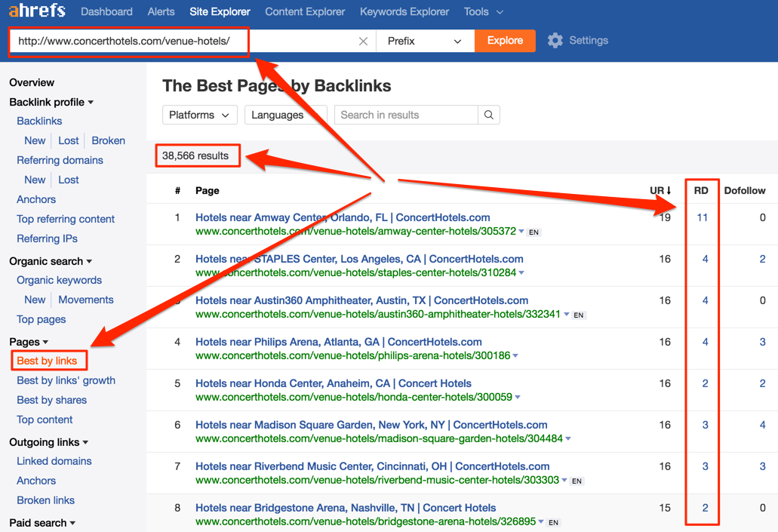778x532 pixels.
Task: Switch to Content Explorer tab
Action: (305, 11)
